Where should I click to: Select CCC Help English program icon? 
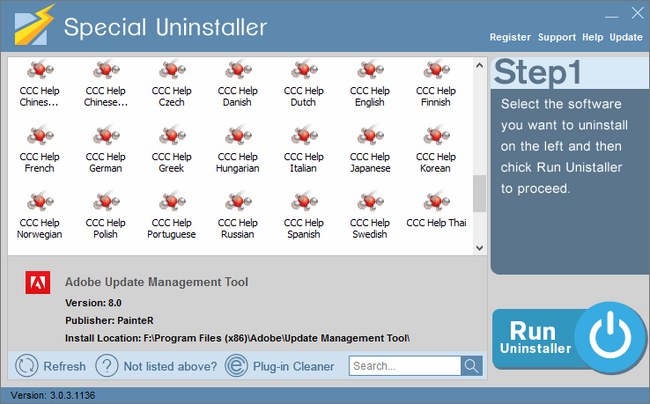[370, 70]
